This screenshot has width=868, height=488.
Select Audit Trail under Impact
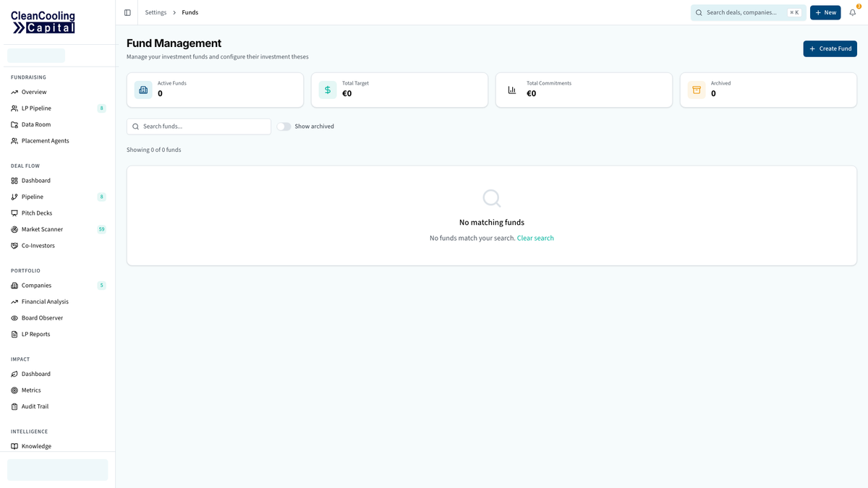coord(35,406)
